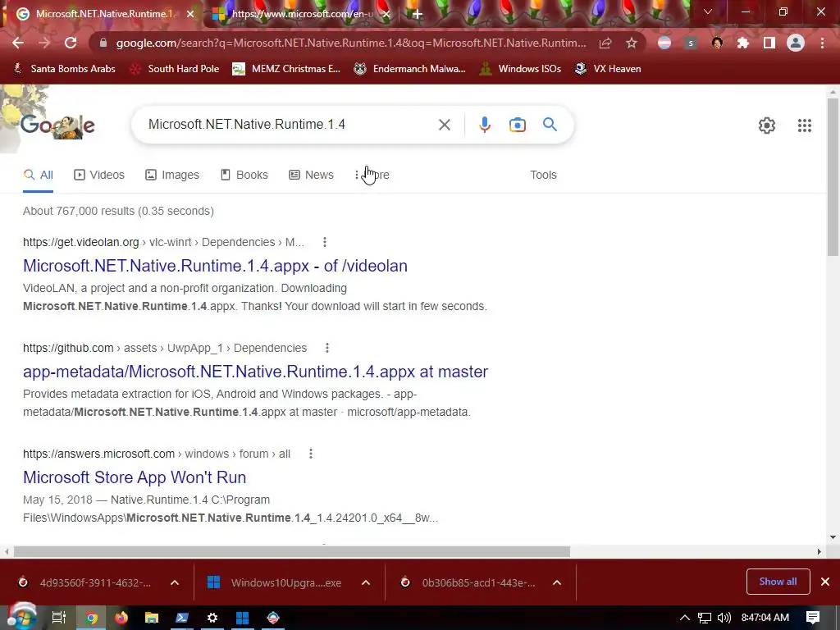The height and width of the screenshot is (630, 840).
Task: Open the Chrome profile avatar
Action: coord(796,43)
